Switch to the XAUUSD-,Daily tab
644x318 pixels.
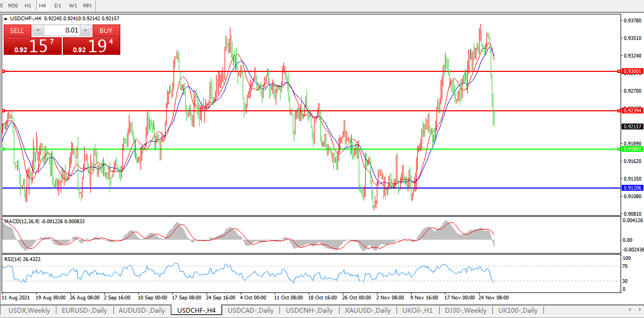(367, 310)
